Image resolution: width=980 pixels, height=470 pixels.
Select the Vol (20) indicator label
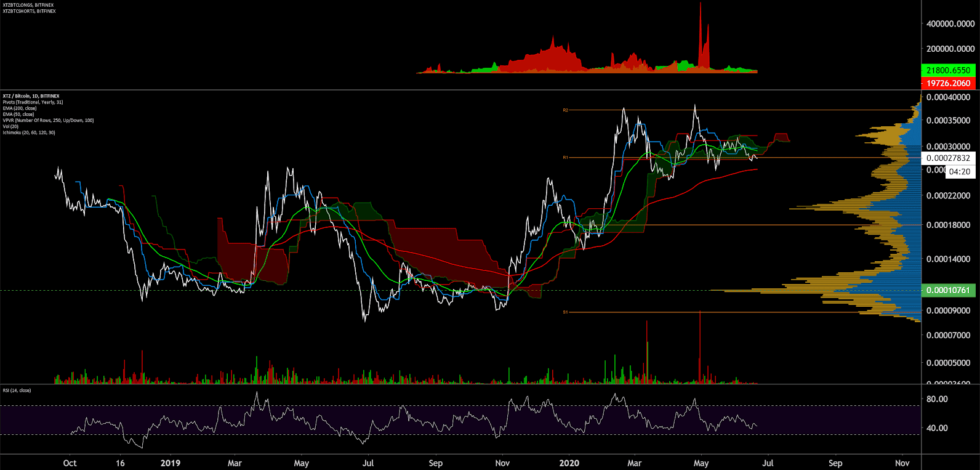point(11,126)
